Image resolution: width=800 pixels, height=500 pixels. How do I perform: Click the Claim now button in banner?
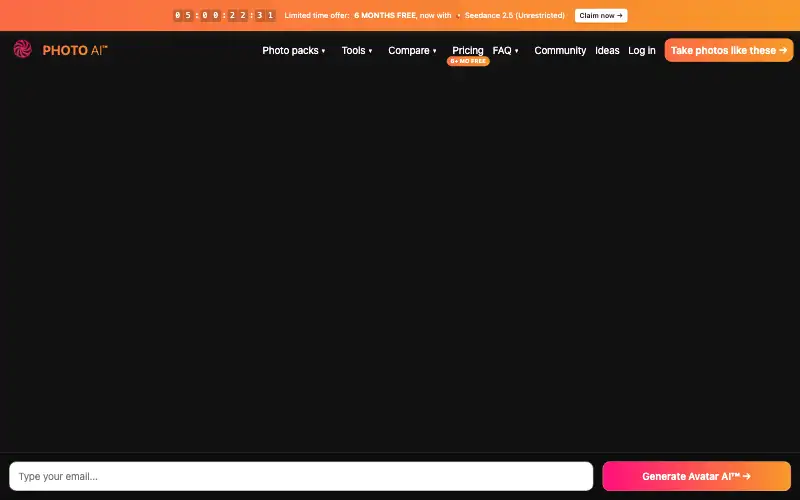coord(601,15)
